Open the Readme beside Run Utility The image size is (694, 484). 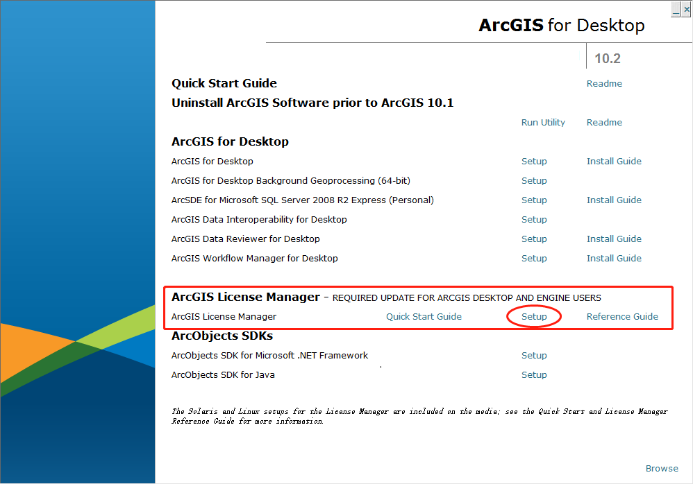pyautogui.click(x=604, y=123)
